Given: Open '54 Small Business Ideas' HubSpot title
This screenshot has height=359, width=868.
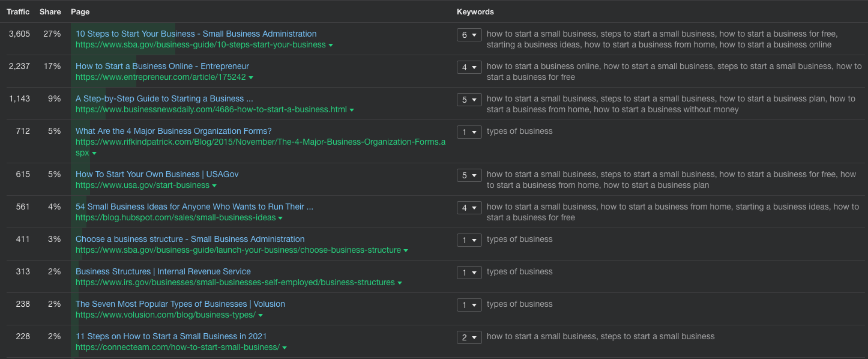Looking at the screenshot, I should pos(194,207).
